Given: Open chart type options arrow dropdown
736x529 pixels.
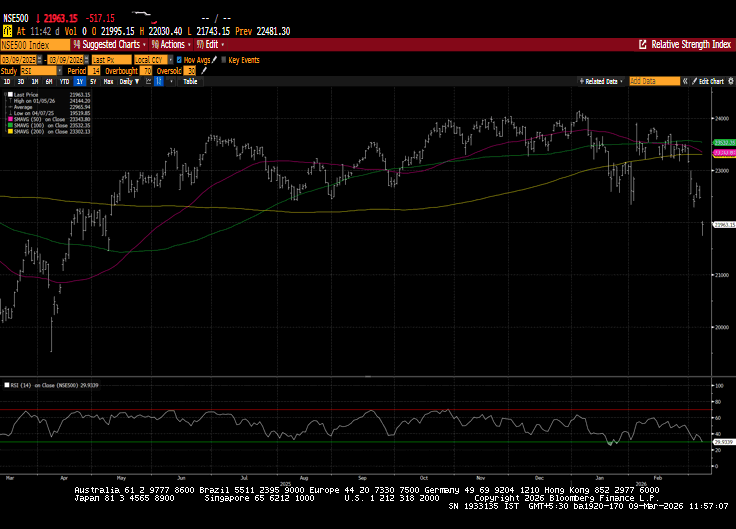Looking at the screenshot, I should [x=171, y=81].
